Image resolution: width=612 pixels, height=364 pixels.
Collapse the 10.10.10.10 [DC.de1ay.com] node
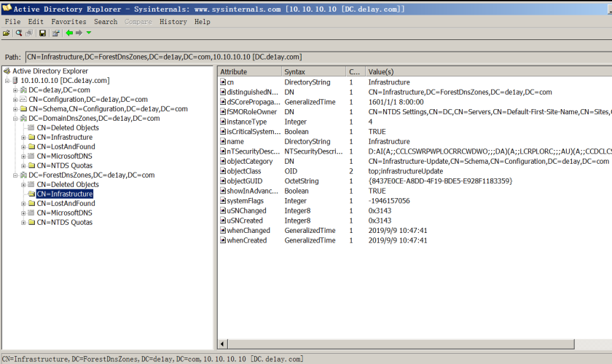7,81
